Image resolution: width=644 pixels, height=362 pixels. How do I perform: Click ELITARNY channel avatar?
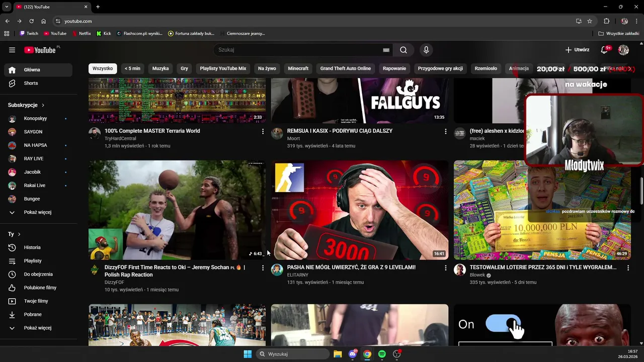coord(277,270)
